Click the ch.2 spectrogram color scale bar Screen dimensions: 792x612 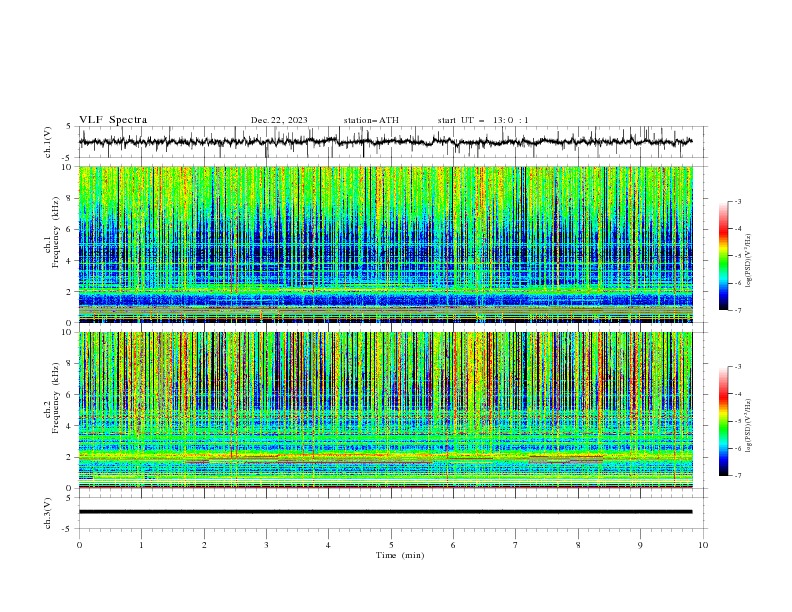723,421
